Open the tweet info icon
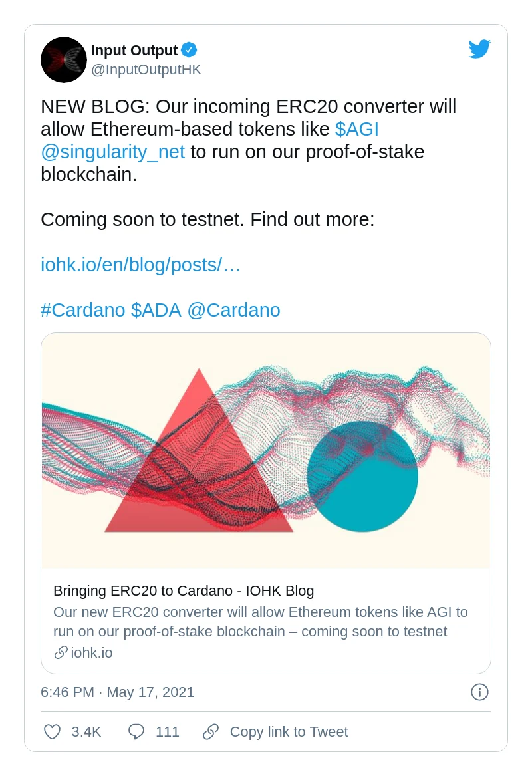532x776 pixels. 479,692
